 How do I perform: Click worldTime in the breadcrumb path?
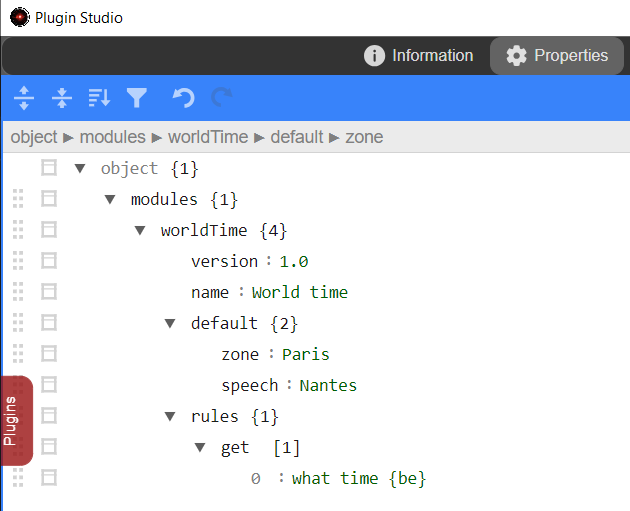pos(208,137)
